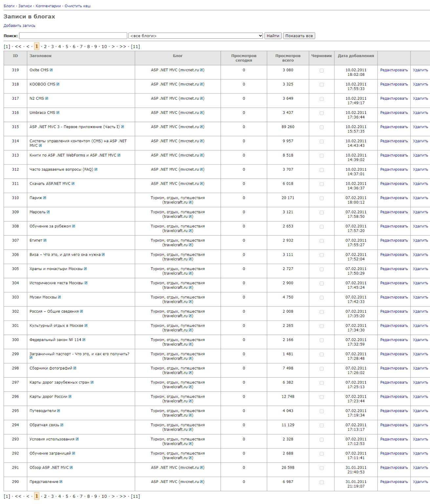
Task: Go to page 5 in bottom pagination
Action: coord(67,496)
